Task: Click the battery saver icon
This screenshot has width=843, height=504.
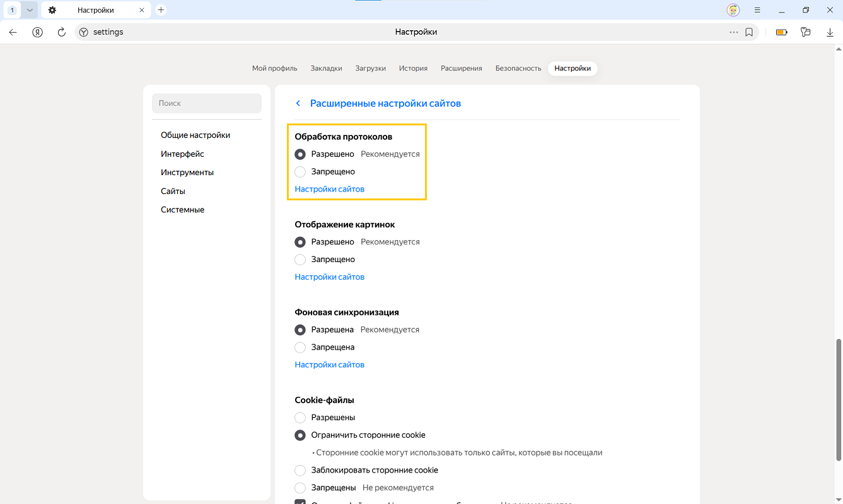Action: pyautogui.click(x=782, y=32)
